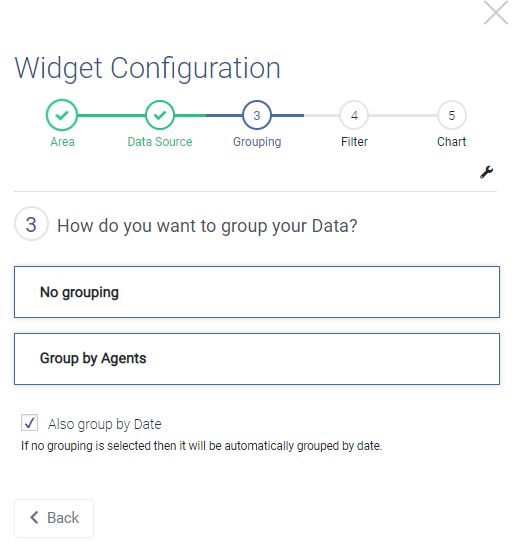522x556 pixels.
Task: Click the Back button's left chevron icon
Action: coord(34,517)
